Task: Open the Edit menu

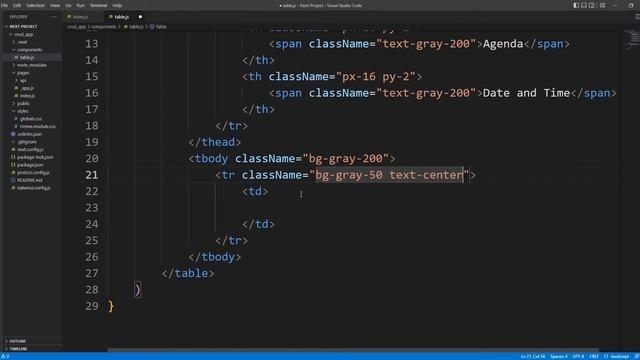Action: [17, 5]
